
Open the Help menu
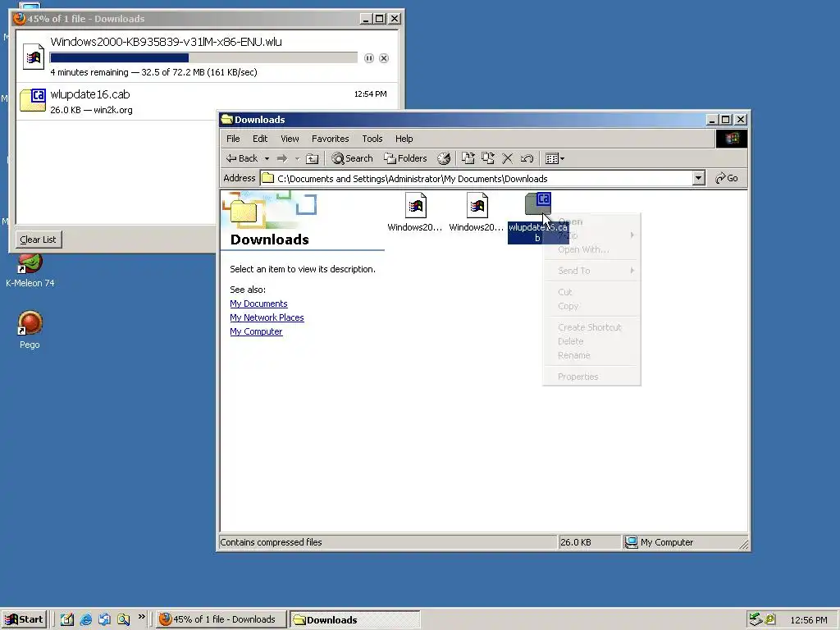tap(404, 139)
